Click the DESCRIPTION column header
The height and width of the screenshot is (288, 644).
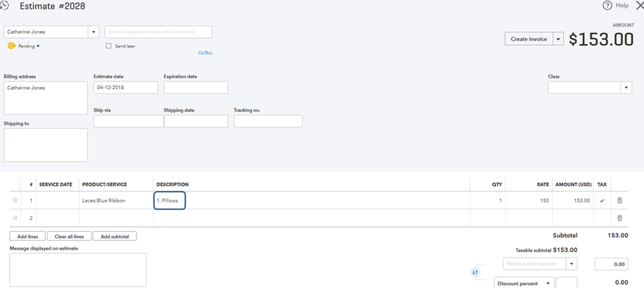pyautogui.click(x=173, y=185)
